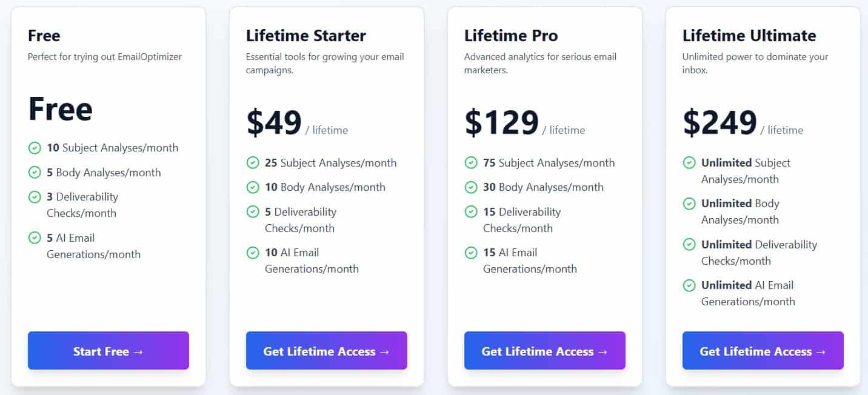Click the checkmark beside 5 Body Analyses/month
Screen dimensions: 868x395
tap(35, 173)
